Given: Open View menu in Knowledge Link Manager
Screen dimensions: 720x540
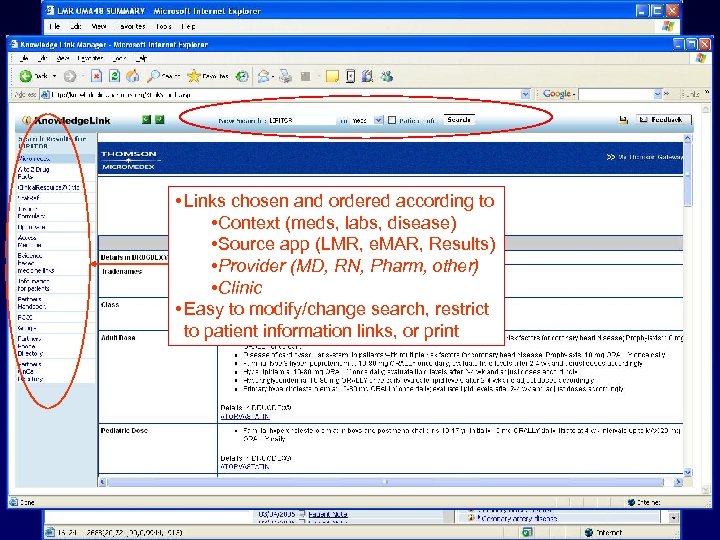Looking at the screenshot, I should (x=62, y=58).
